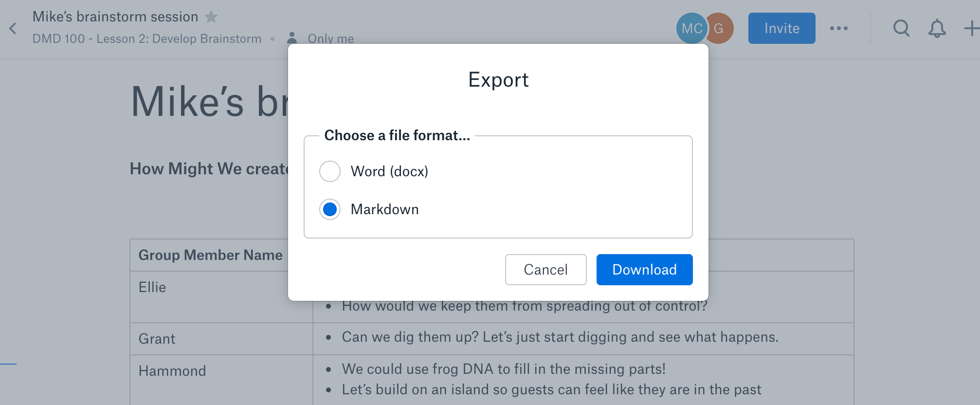The height and width of the screenshot is (405, 980).
Task: Cancel the Export dialog
Action: pyautogui.click(x=545, y=270)
